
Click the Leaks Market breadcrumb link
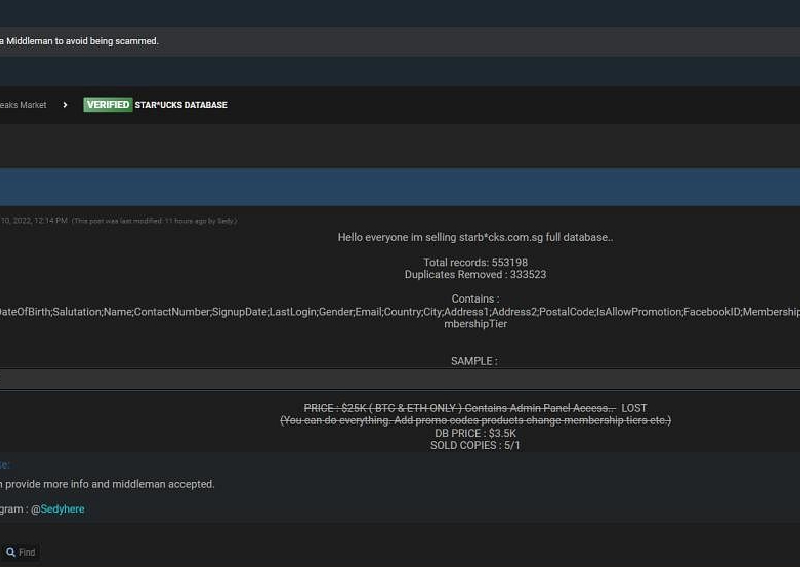[x=23, y=105]
